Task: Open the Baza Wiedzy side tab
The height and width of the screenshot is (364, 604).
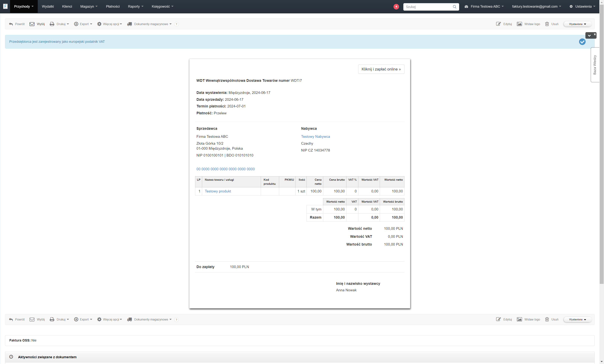Action: (x=595, y=65)
